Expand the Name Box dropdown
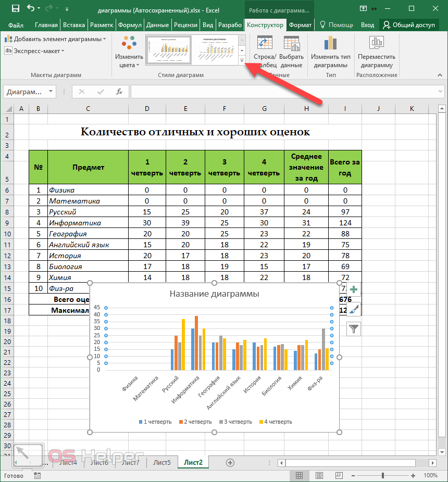This screenshot has width=448, height=482. [51, 92]
